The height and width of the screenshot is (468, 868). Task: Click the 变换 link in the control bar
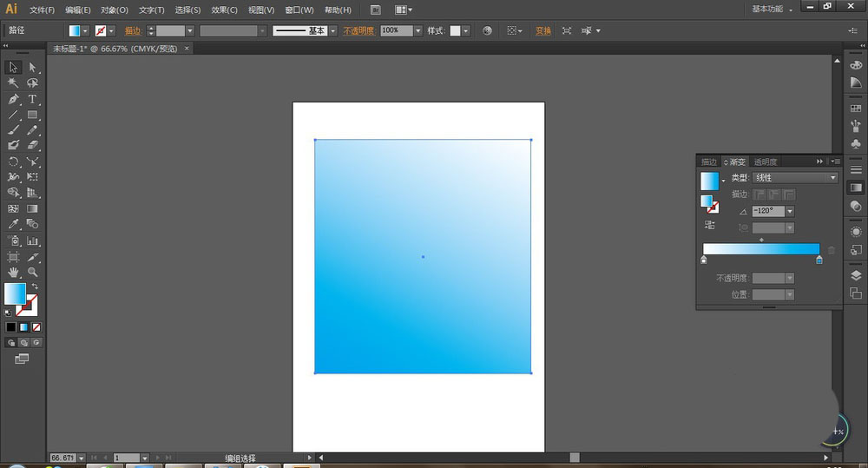542,30
